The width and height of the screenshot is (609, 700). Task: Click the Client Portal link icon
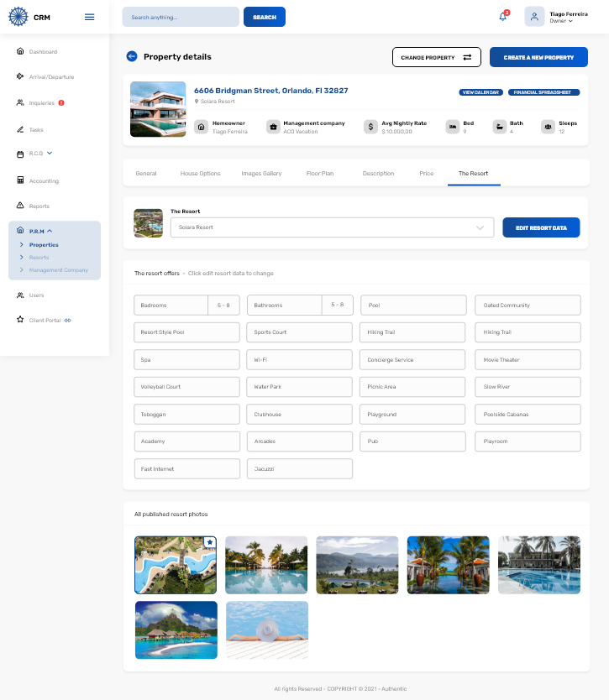(x=67, y=321)
